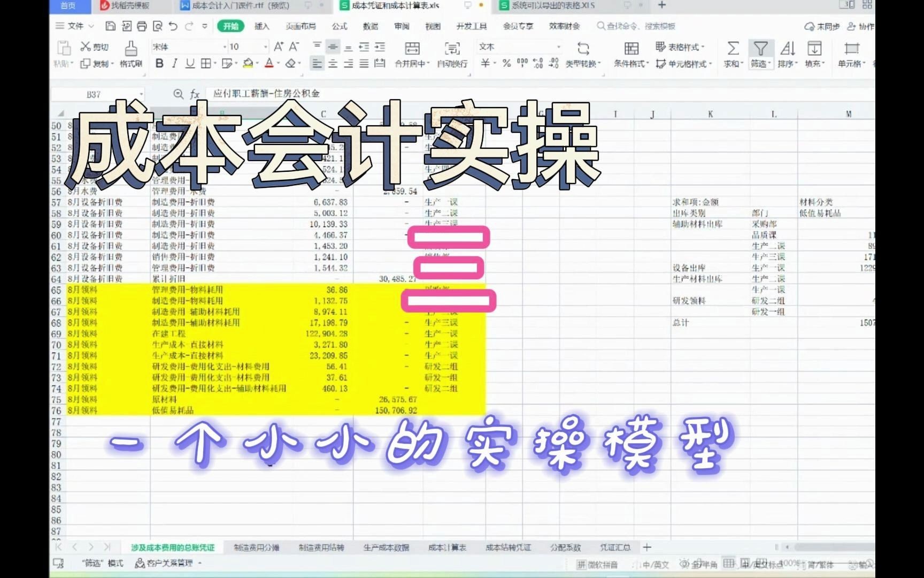The image size is (924, 578).
Task: Toggle italic formatting
Action: (x=174, y=64)
